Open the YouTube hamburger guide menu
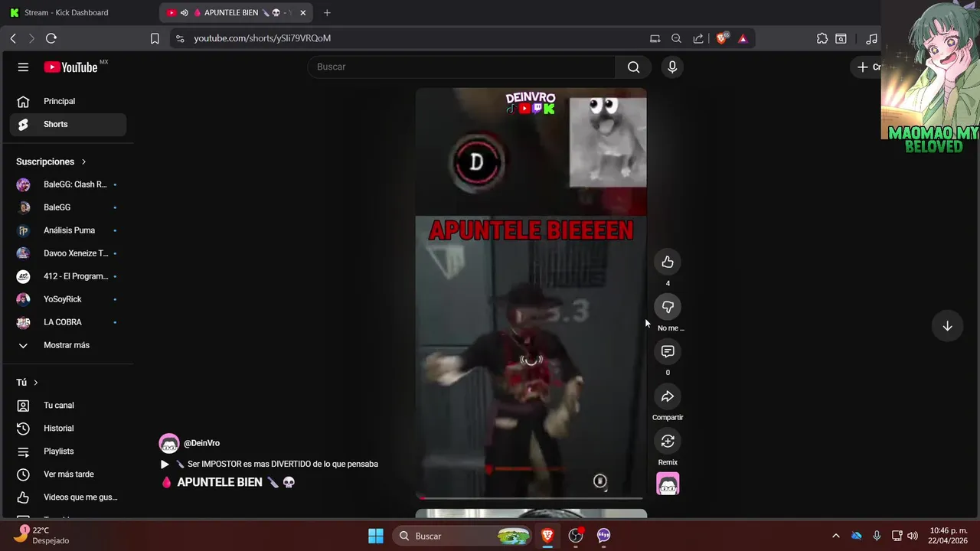Screen dimensions: 980x551 pos(23,67)
